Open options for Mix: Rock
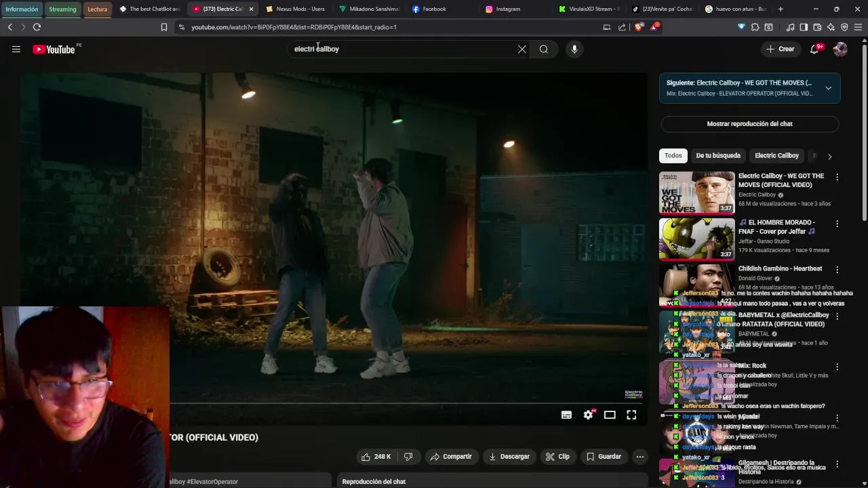 pos(837,367)
